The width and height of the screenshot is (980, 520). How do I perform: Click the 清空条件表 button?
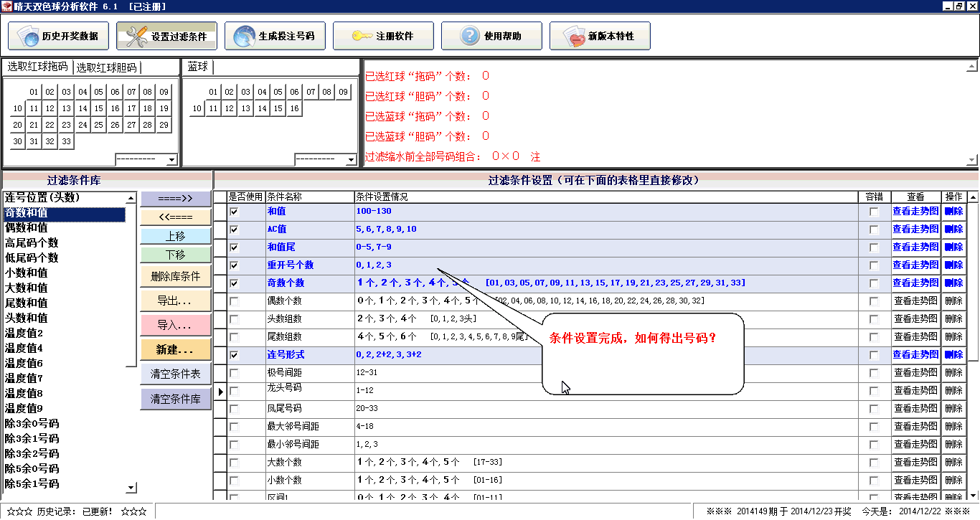point(176,374)
